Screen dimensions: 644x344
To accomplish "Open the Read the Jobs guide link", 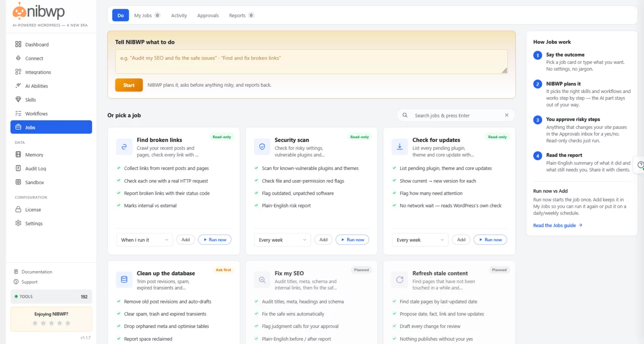I will [x=558, y=226].
